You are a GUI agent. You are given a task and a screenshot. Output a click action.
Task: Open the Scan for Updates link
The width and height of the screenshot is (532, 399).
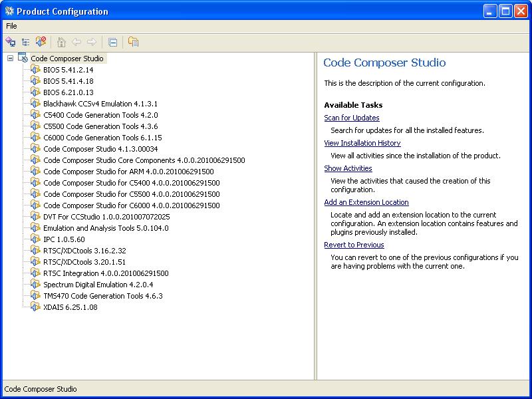pos(352,117)
